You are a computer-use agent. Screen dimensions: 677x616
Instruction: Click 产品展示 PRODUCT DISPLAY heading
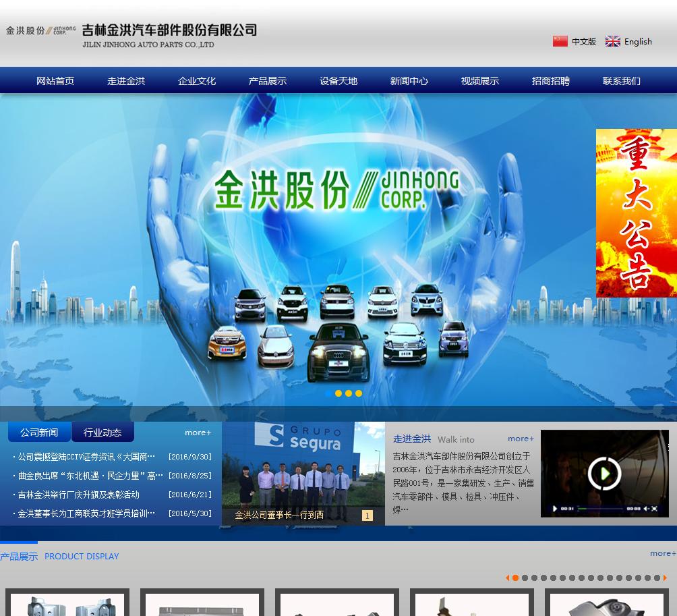[x=59, y=557]
